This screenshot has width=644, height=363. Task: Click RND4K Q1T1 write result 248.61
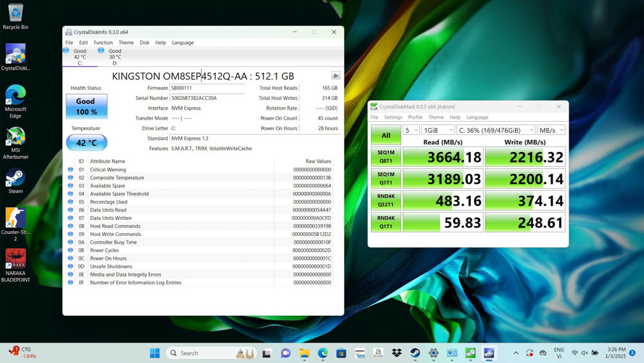(x=525, y=222)
